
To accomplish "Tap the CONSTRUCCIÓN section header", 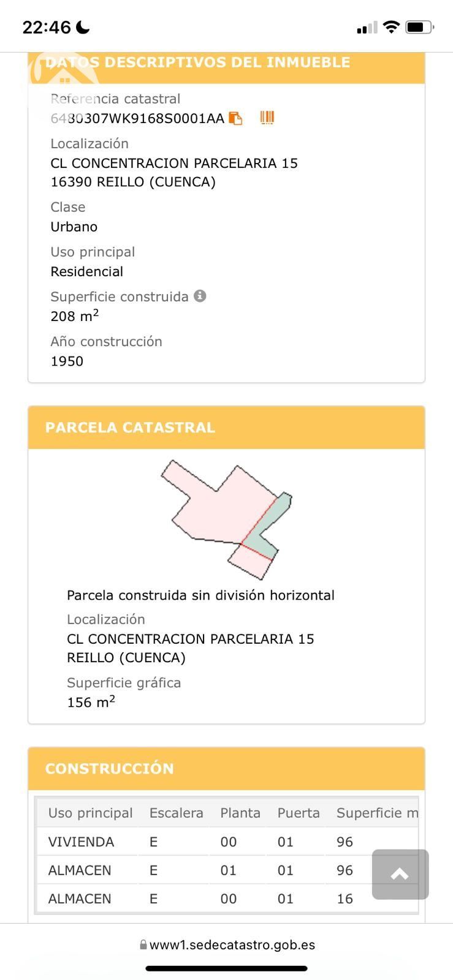I will click(x=226, y=769).
